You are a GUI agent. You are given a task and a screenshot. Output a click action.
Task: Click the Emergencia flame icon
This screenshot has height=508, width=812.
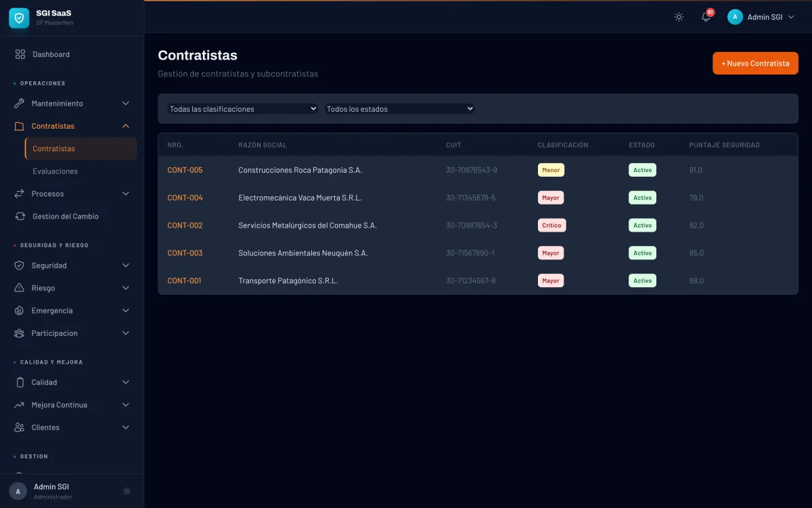pos(19,311)
